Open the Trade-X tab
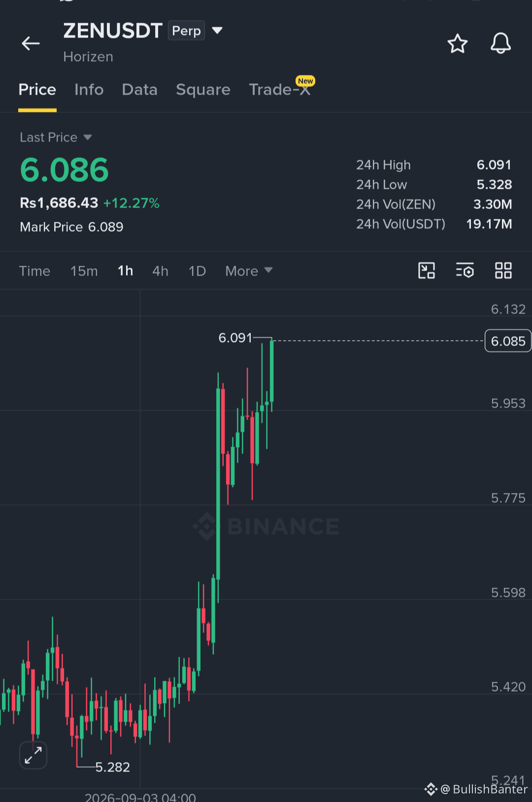Screen dimensions: 532x802 (x=280, y=90)
